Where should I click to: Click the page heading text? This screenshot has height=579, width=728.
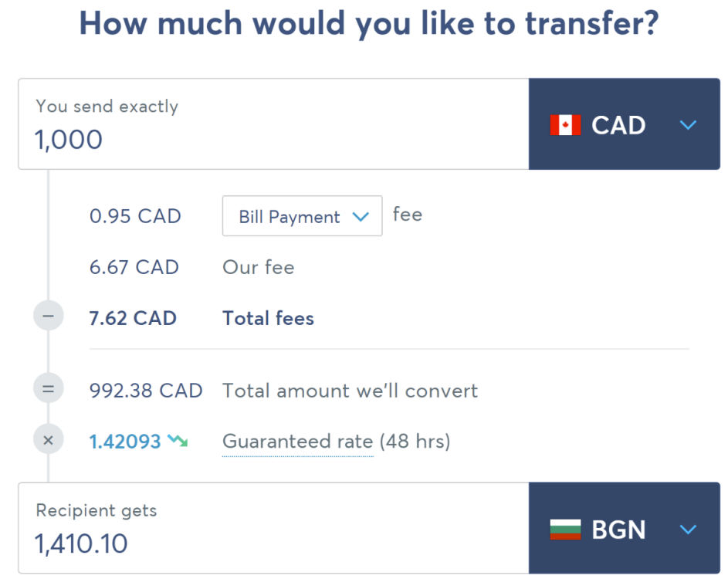[369, 24]
